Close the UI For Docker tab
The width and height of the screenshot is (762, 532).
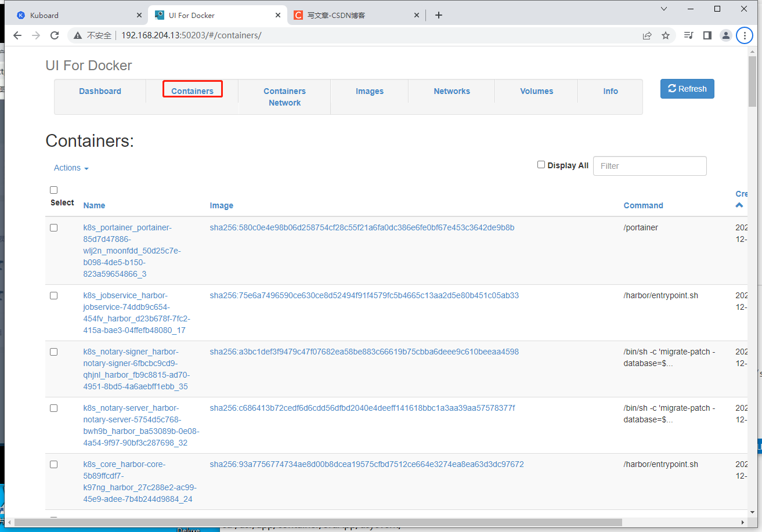click(x=278, y=15)
